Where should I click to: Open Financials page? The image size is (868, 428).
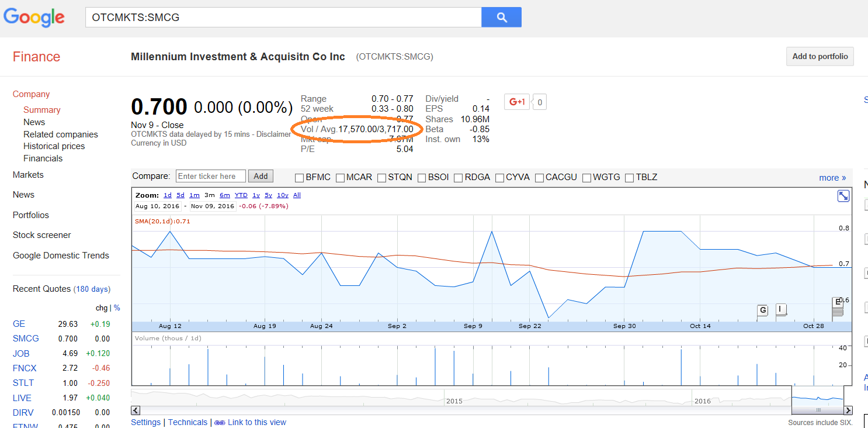pyautogui.click(x=43, y=158)
